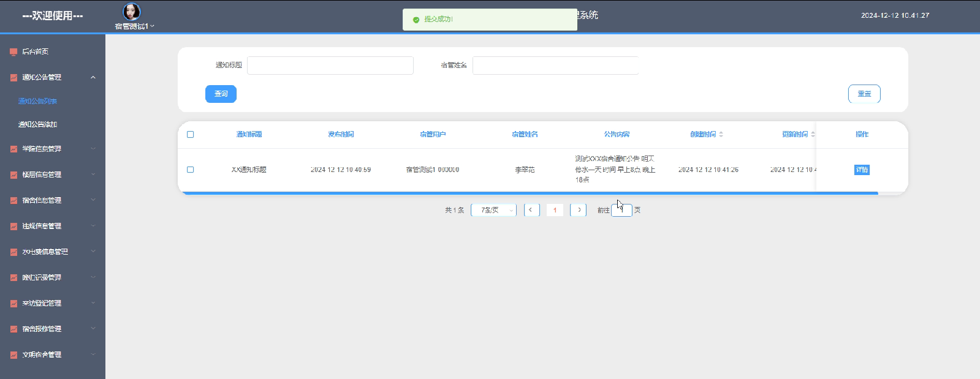Click the 通知公告管理 chart icon
This screenshot has height=379, width=980.
click(x=13, y=78)
